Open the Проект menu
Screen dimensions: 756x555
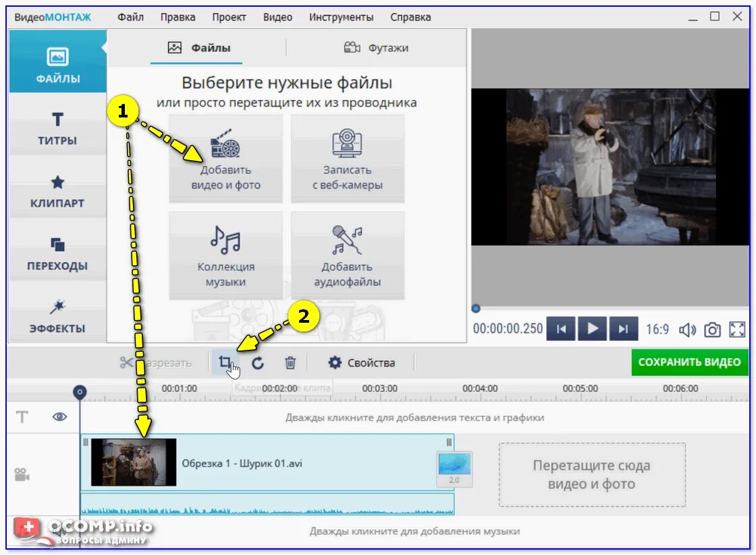click(229, 18)
